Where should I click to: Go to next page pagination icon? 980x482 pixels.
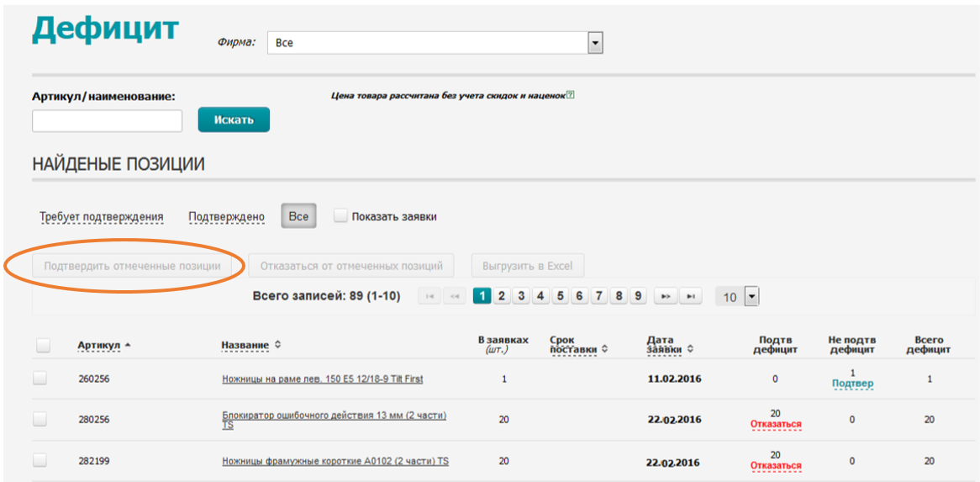665,296
